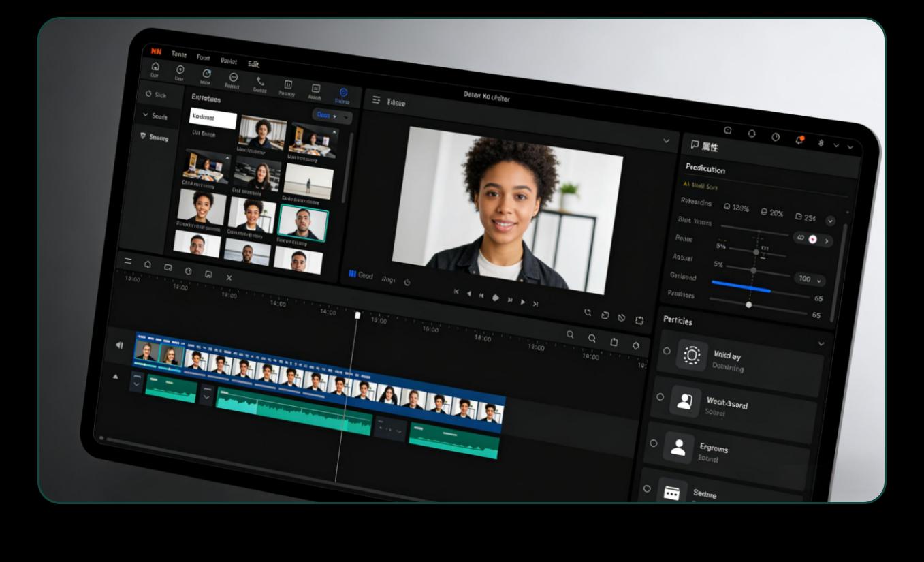The image size is (924, 562).
Task: Click the power icon under preview
Action: [407, 282]
